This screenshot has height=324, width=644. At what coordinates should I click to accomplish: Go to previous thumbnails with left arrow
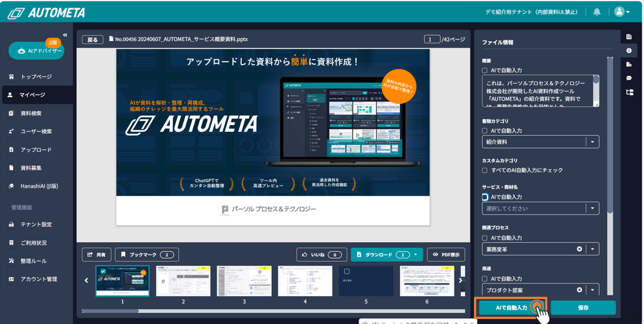[86, 281]
